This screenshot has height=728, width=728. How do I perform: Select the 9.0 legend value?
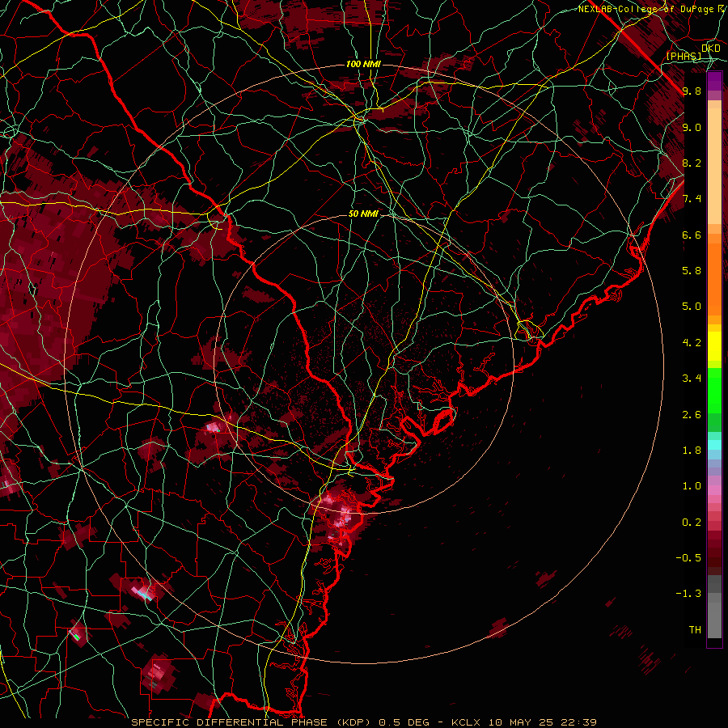pos(692,127)
